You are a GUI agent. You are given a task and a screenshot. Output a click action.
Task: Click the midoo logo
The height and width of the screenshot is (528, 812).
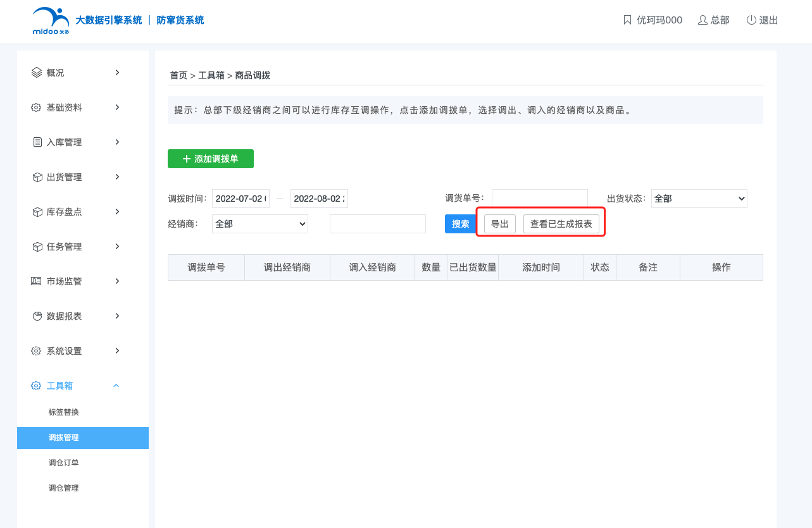(51, 20)
